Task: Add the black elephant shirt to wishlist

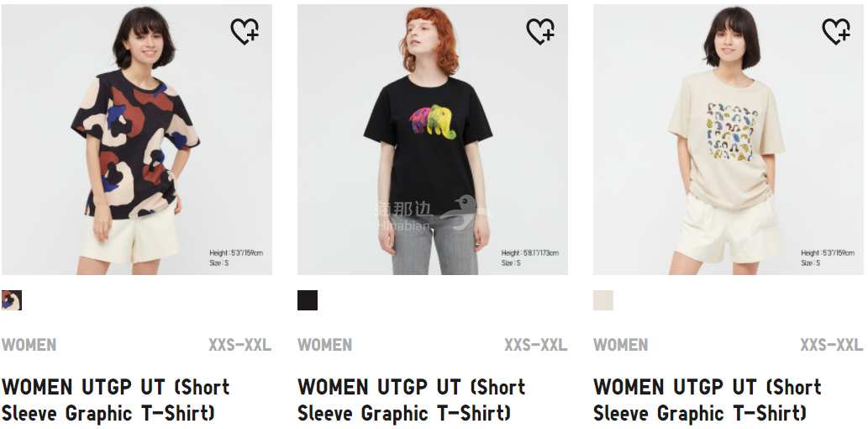Action: (x=540, y=31)
